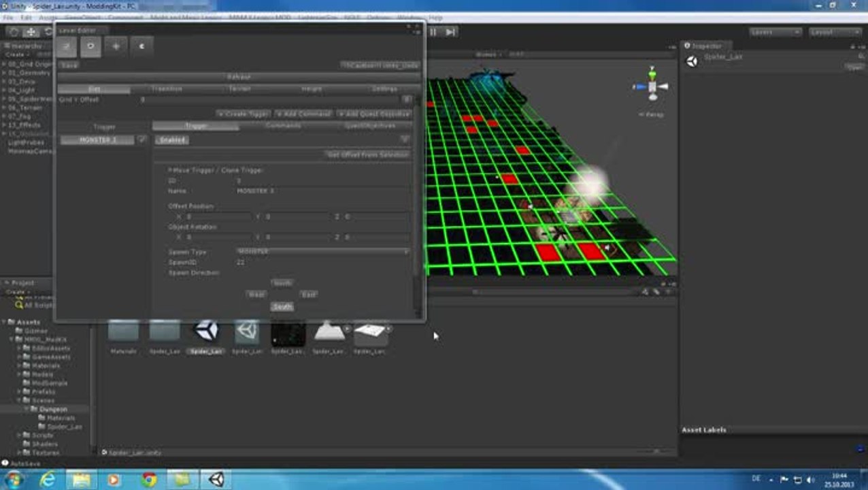Select the rotate tool icon in Level Editor
The width and height of the screenshot is (868, 490).
[90, 46]
